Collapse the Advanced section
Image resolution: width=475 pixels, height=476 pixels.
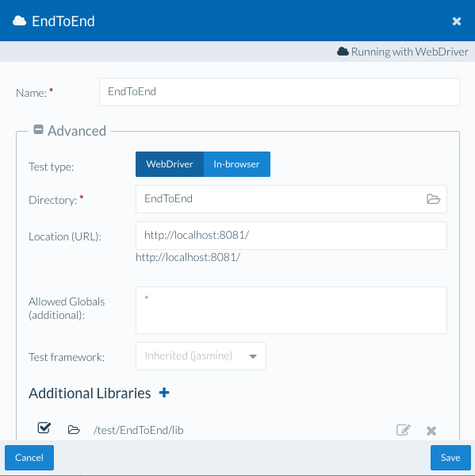click(38, 129)
